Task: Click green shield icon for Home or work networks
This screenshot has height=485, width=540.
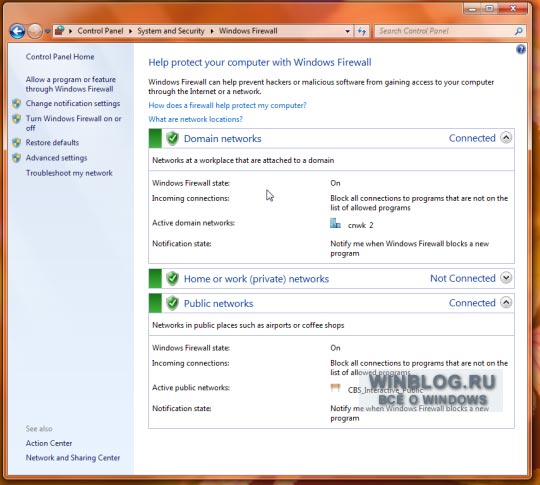Action: pos(172,279)
